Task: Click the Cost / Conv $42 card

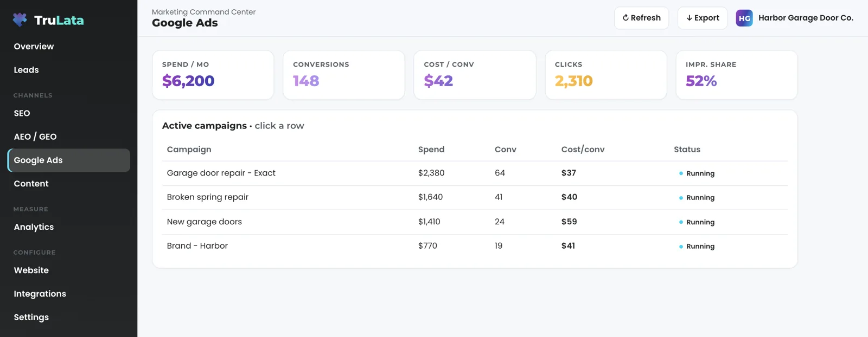Action: [475, 75]
